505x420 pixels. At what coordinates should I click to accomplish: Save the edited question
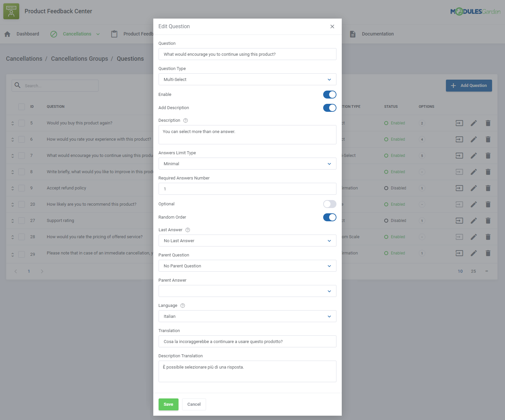coord(168,404)
